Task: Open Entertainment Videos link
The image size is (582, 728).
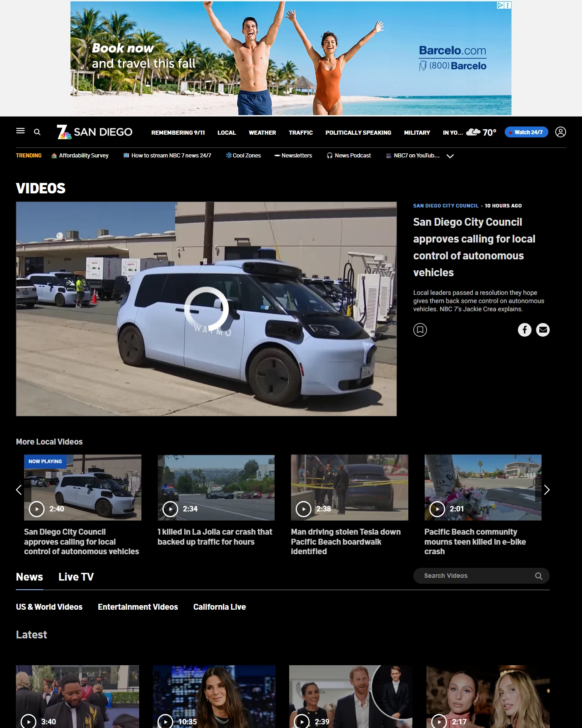Action: pos(138,607)
